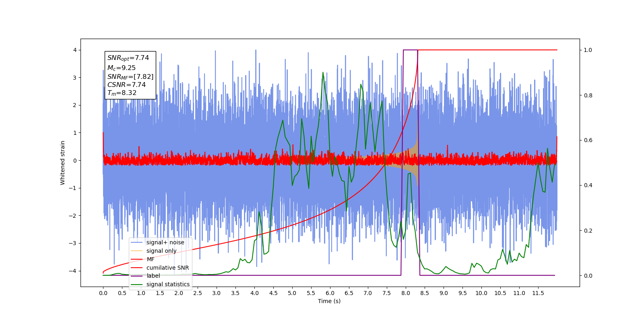The height and width of the screenshot is (322, 644).
Task: Click the x-axis tick label 10.0
Action: [x=481, y=293]
